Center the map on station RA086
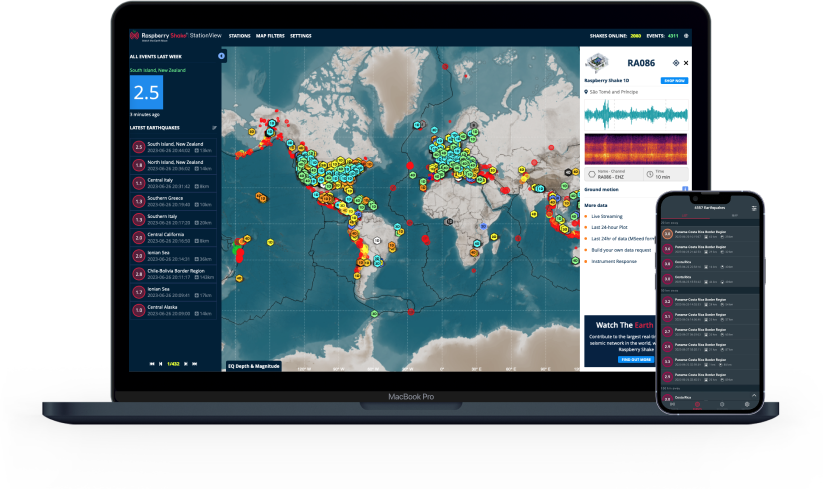823x489 pixels. tap(676, 63)
